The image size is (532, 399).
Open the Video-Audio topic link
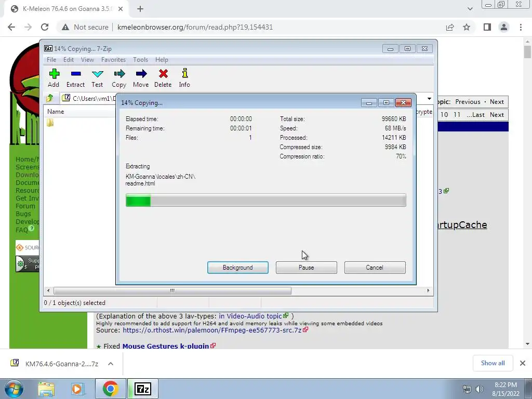[250, 316]
